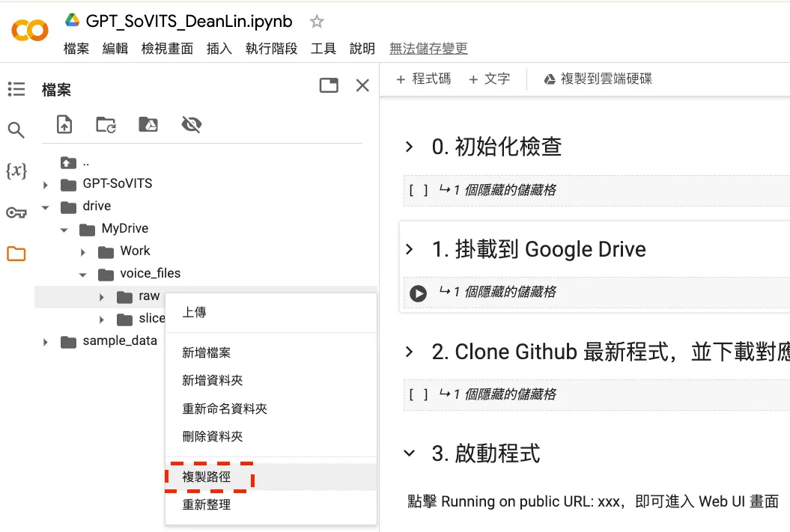The width and height of the screenshot is (790, 532).
Task: Close the 檔案 files panel
Action: coord(362,85)
